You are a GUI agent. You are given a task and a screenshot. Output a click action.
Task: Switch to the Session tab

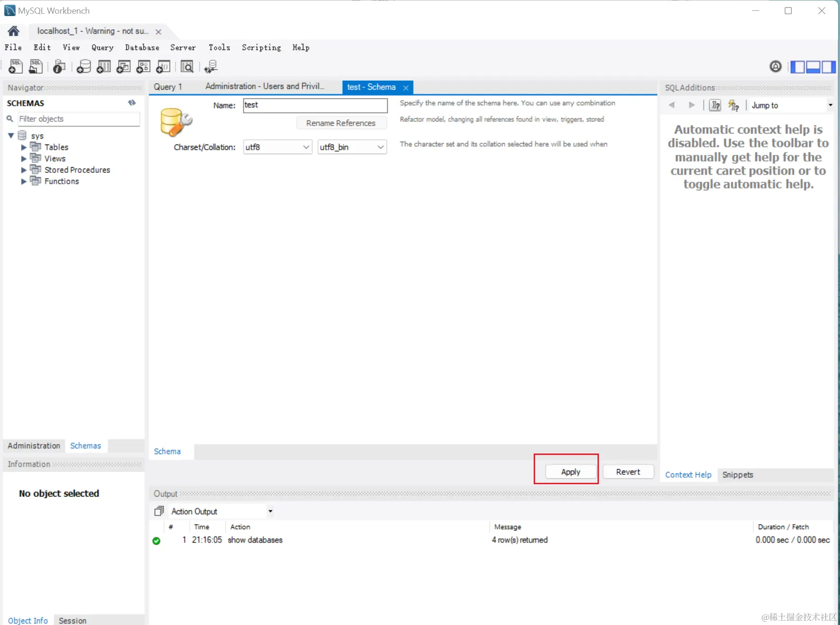point(72,620)
